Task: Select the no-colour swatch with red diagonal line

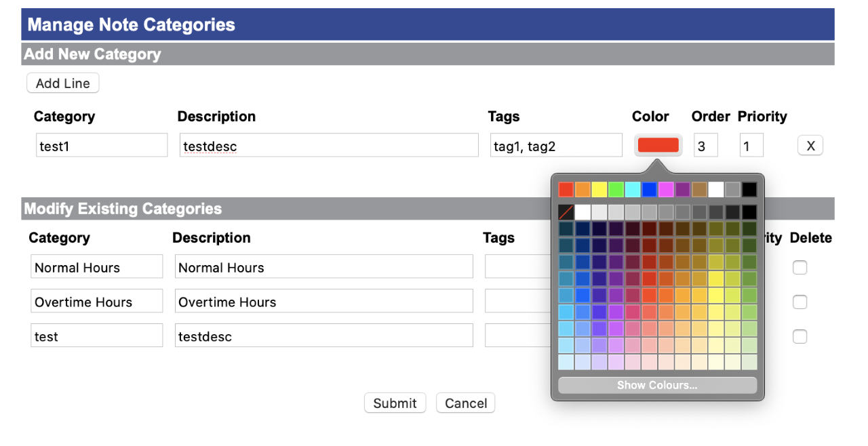Action: tap(566, 212)
